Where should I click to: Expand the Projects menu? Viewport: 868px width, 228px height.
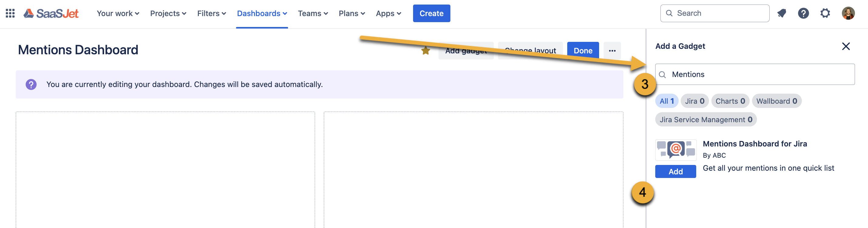168,13
